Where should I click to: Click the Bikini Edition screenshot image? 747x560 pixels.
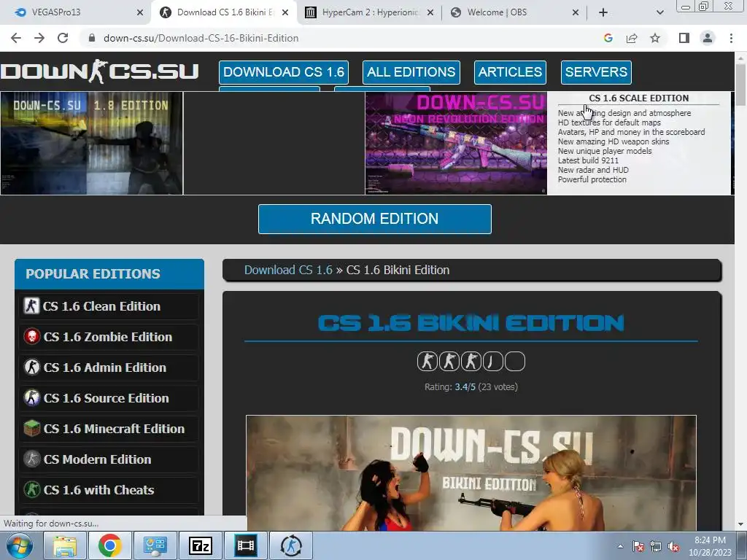coord(471,473)
